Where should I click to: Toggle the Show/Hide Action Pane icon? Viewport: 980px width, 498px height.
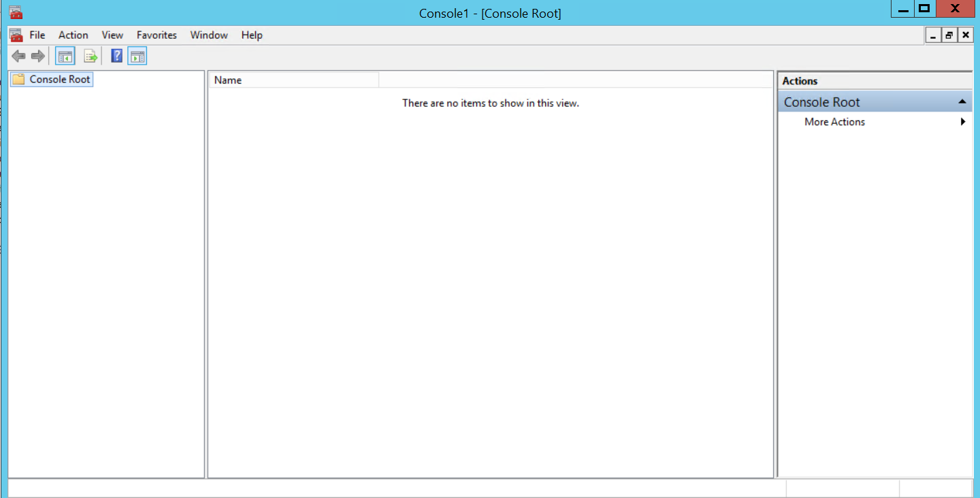137,56
